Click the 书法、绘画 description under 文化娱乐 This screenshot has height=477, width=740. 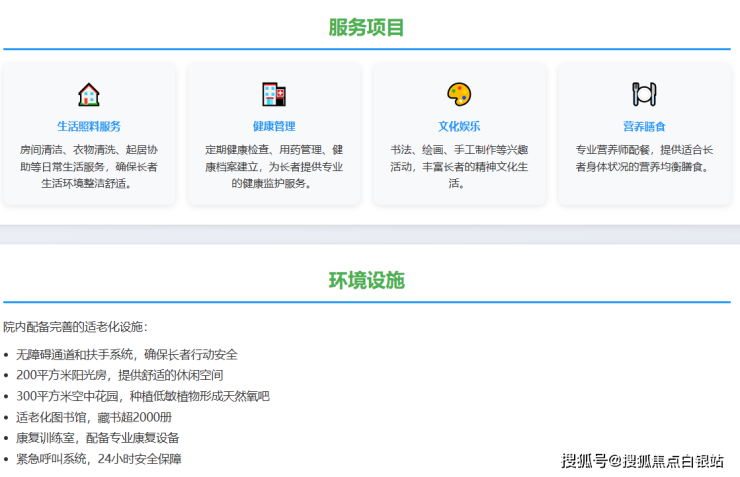click(x=459, y=166)
